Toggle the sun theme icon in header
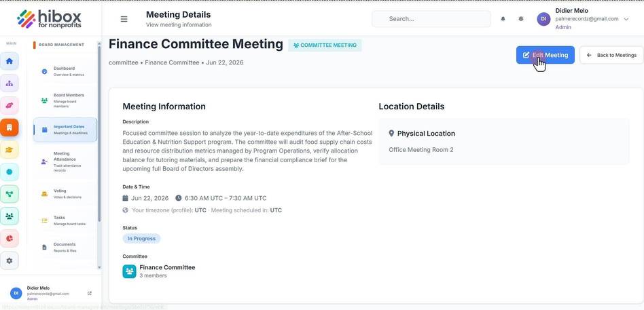 coord(521,19)
